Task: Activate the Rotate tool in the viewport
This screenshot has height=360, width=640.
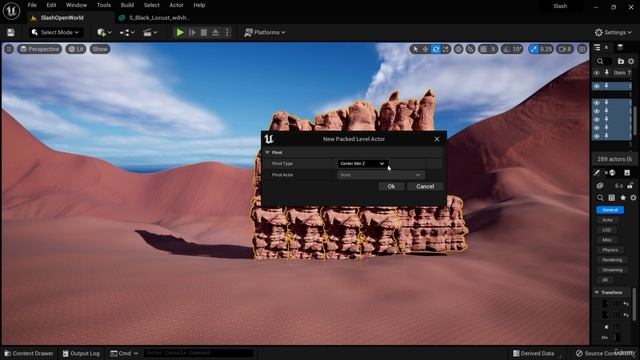Action: tap(436, 49)
